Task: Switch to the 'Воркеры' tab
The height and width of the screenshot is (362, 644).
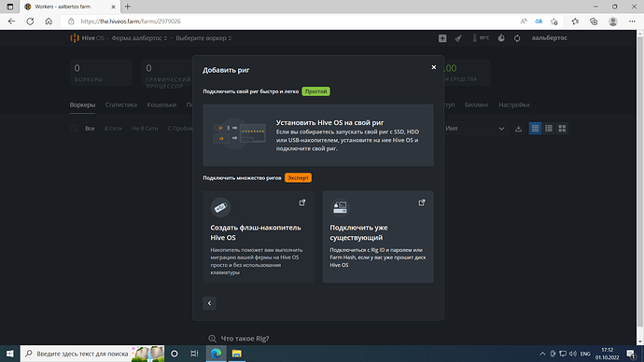Action: [x=82, y=105]
